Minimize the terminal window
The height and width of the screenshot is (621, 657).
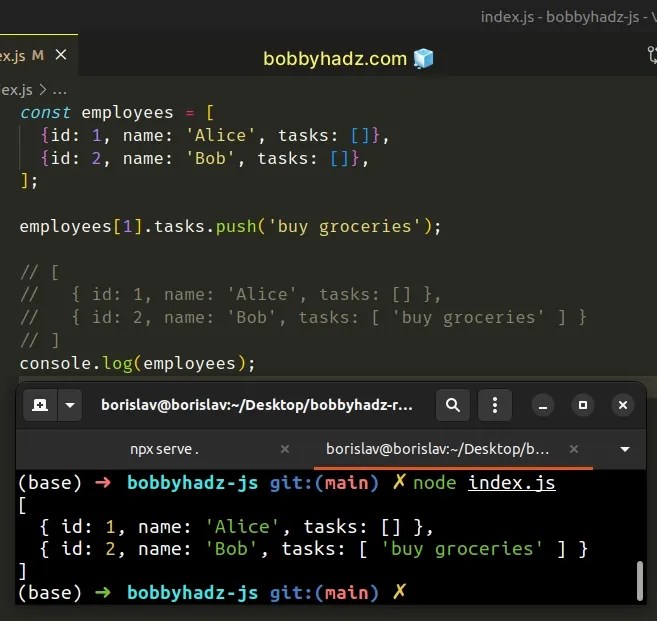[543, 405]
